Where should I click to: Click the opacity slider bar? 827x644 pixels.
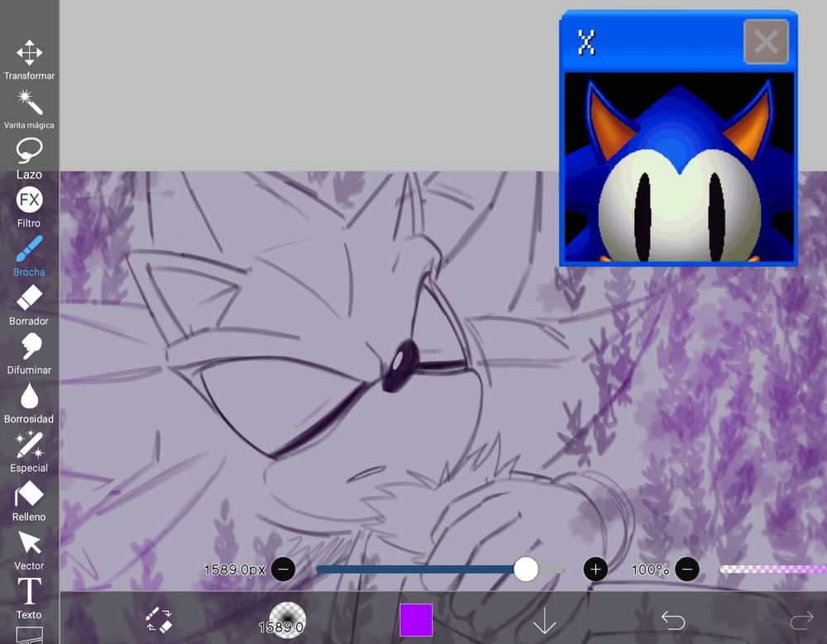point(773,569)
